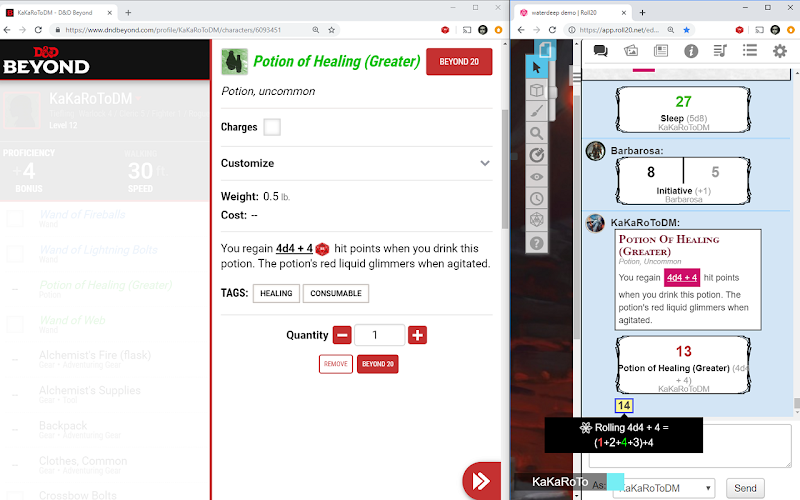Activate the Roll20 zoom magnifier tool

(536, 134)
